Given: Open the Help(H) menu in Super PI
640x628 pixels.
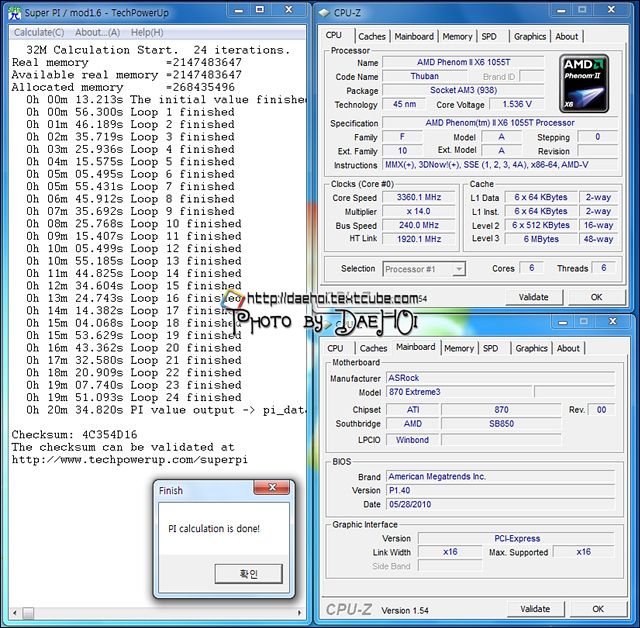Looking at the screenshot, I should 147,33.
